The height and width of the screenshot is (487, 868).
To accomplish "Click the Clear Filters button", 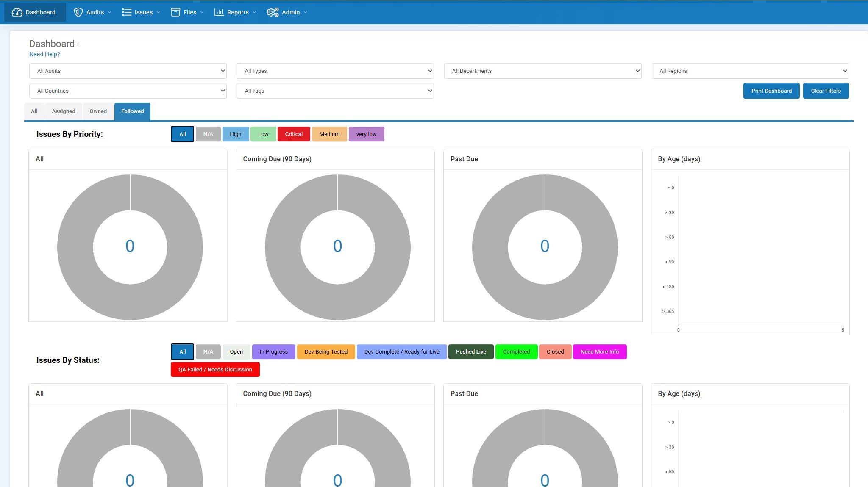I will [826, 91].
